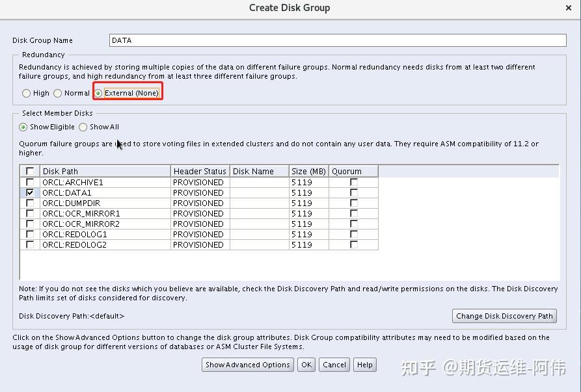This screenshot has width=581, height=392.
Task: Check the ORCL:OCR_MIRROR2 disk
Action: (29, 224)
